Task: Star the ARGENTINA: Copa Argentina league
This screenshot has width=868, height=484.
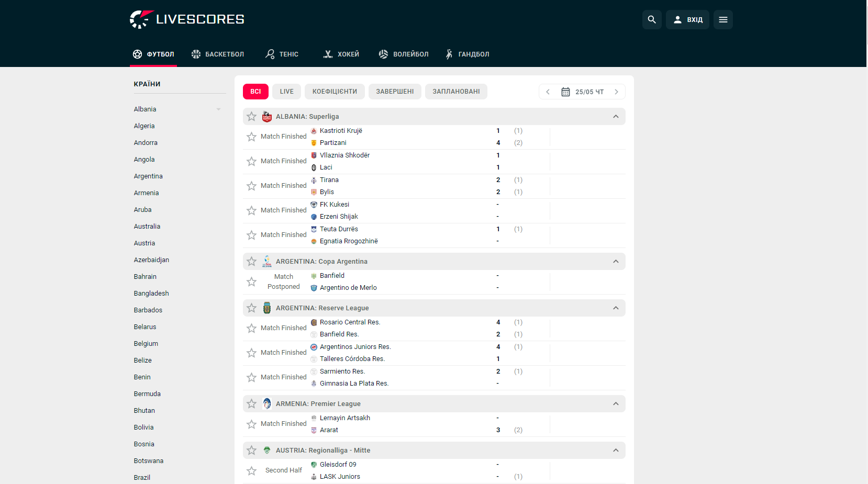Action: pyautogui.click(x=251, y=261)
